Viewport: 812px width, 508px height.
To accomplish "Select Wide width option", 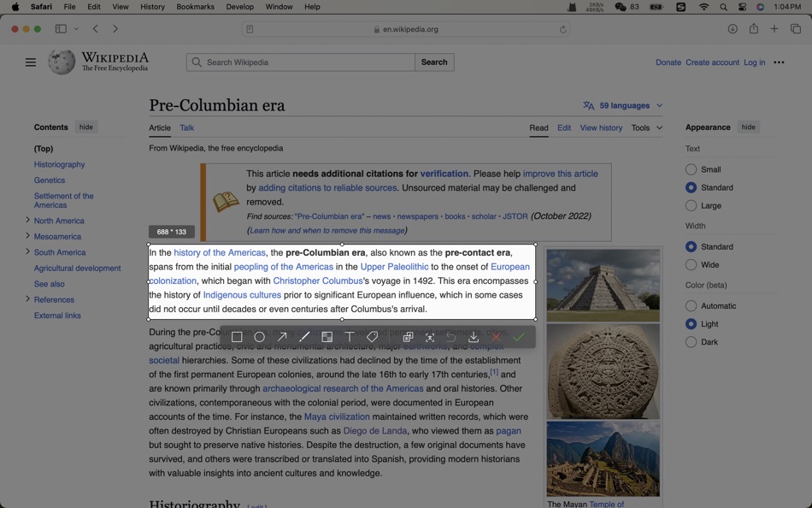I will [691, 265].
